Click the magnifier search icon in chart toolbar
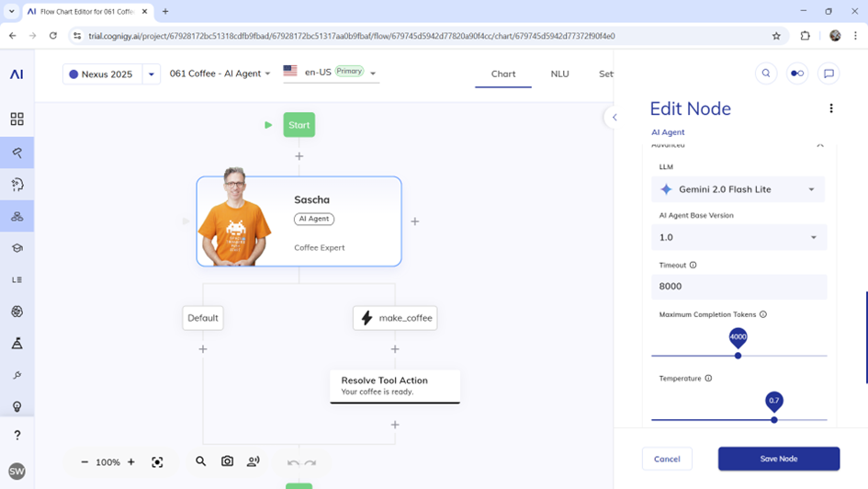Image resolution: width=868 pixels, height=489 pixels. [201, 461]
